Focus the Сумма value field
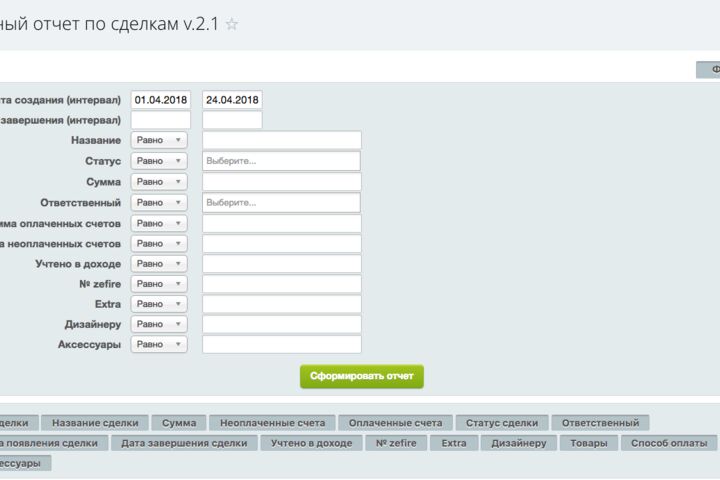 281,182
